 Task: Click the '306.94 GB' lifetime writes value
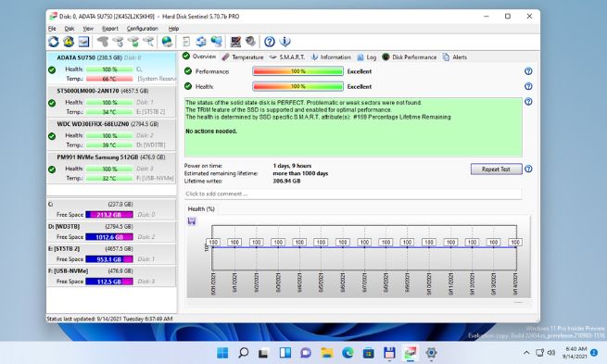tap(286, 181)
